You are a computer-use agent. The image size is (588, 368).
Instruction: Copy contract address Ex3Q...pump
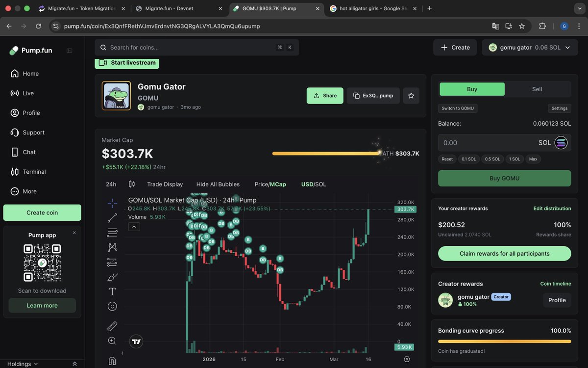373,96
